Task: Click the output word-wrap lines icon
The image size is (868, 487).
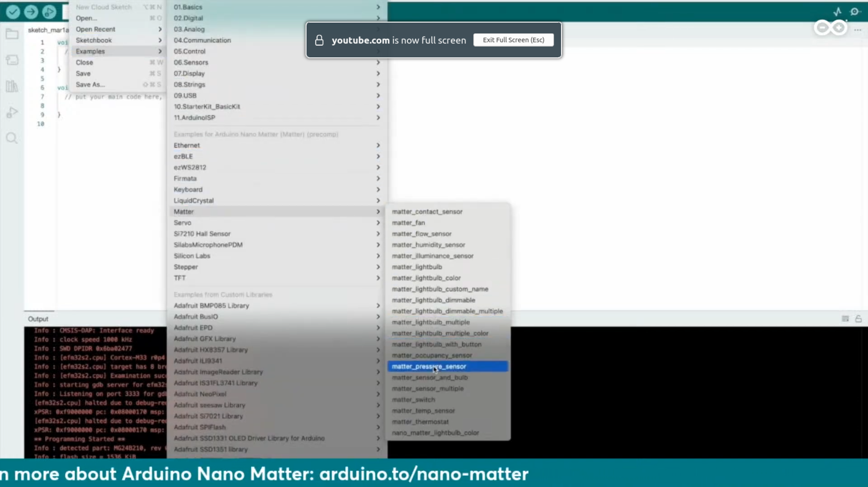Action: click(x=845, y=319)
